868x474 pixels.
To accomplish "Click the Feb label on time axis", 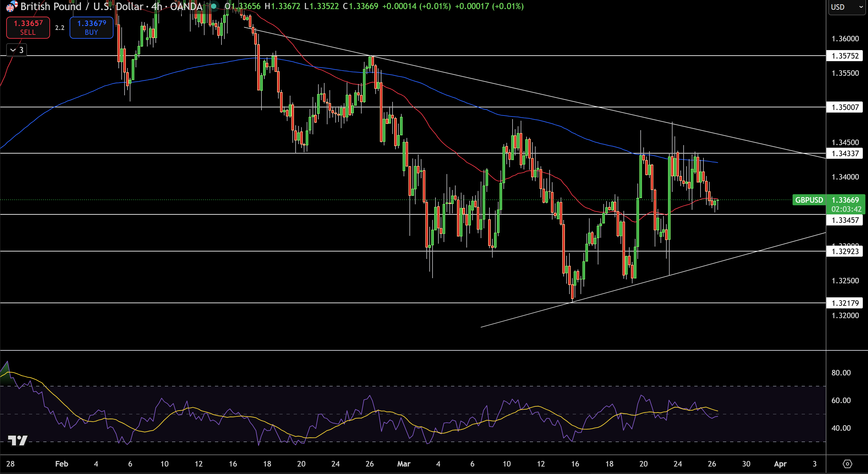I will pyautogui.click(x=62, y=464).
